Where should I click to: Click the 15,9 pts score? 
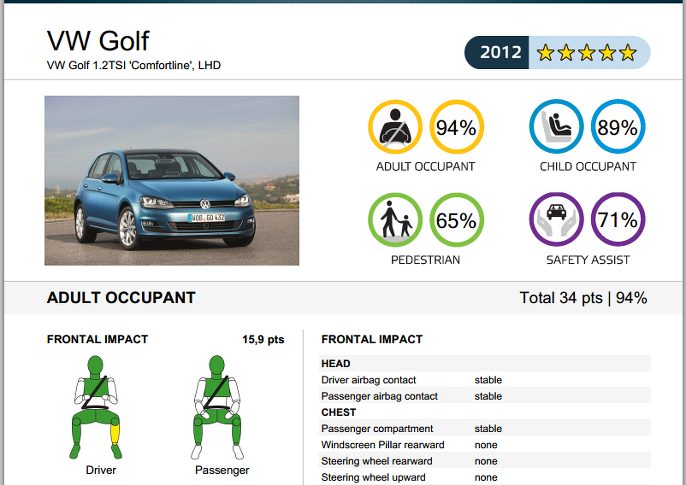tap(263, 339)
